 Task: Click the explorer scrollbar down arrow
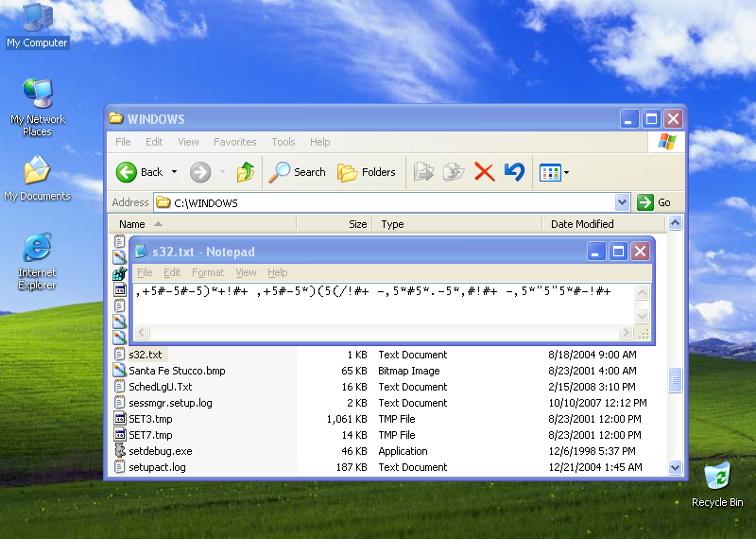[x=675, y=467]
